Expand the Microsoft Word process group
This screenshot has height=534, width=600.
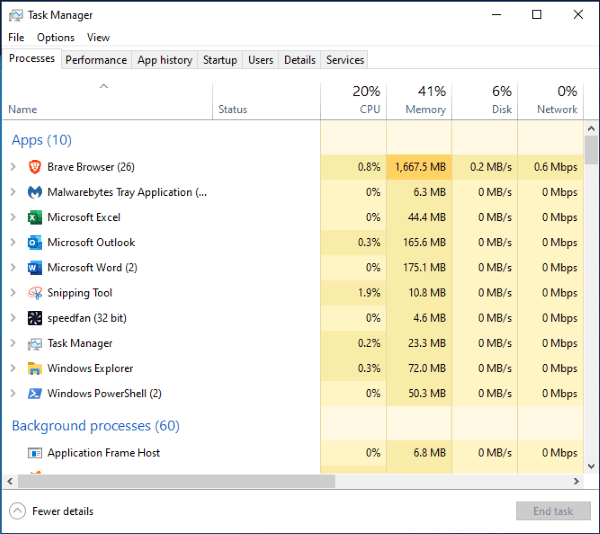(x=13, y=267)
